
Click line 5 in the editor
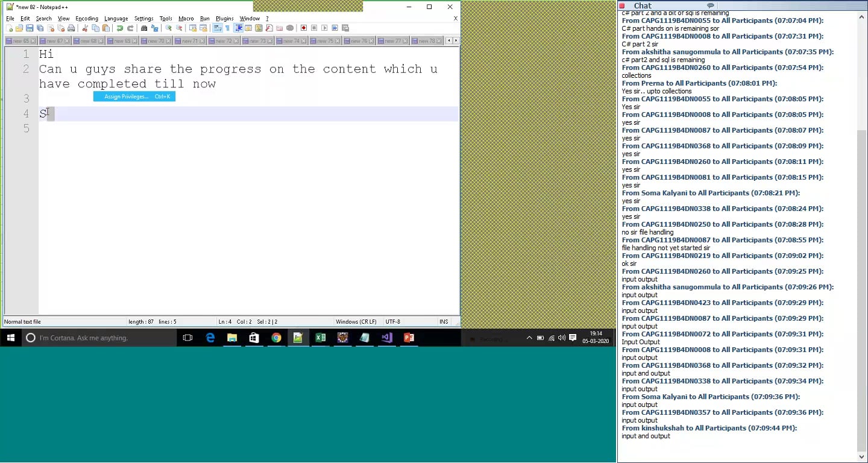coord(249,128)
